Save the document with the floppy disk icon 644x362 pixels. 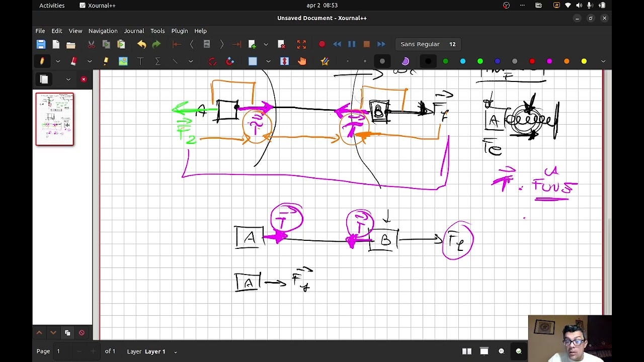tap(41, 44)
